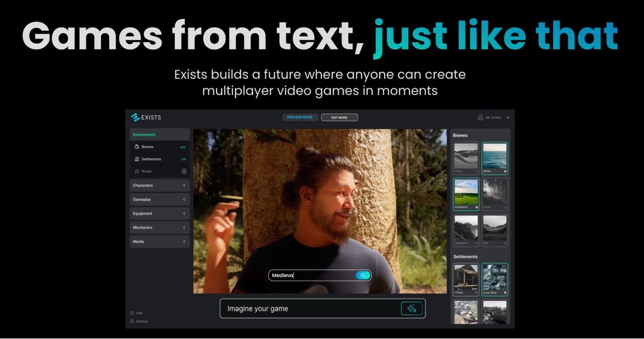
Task: Switch to Preview Mode
Action: 300,117
